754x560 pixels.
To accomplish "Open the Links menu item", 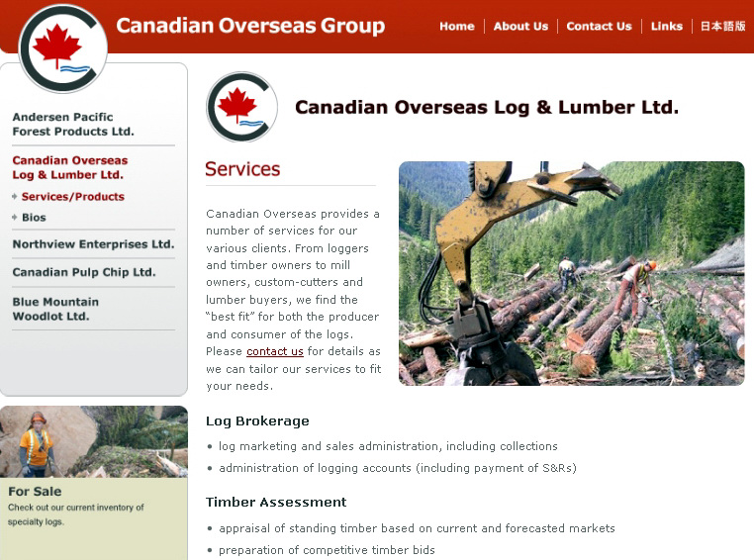I will 667,27.
